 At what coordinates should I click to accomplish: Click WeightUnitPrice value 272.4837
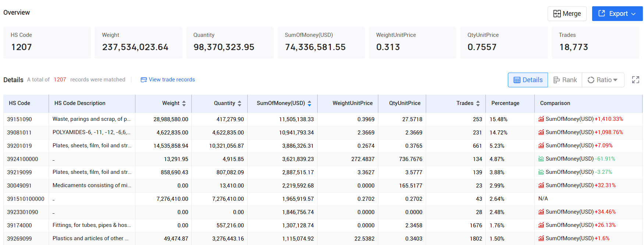363,159
